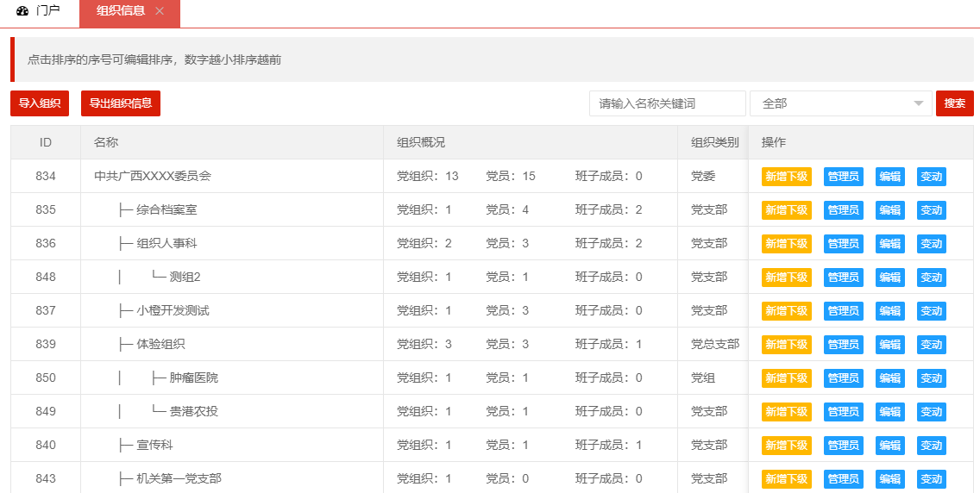Select the 宣传科 tree item name
This screenshot has width=980, height=493.
(154, 445)
